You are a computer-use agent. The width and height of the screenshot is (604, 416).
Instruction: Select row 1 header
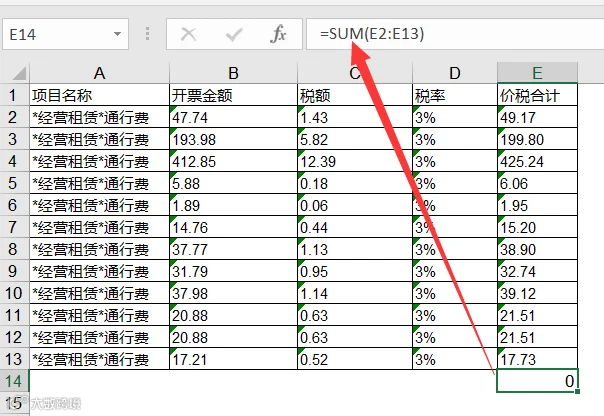click(x=14, y=95)
